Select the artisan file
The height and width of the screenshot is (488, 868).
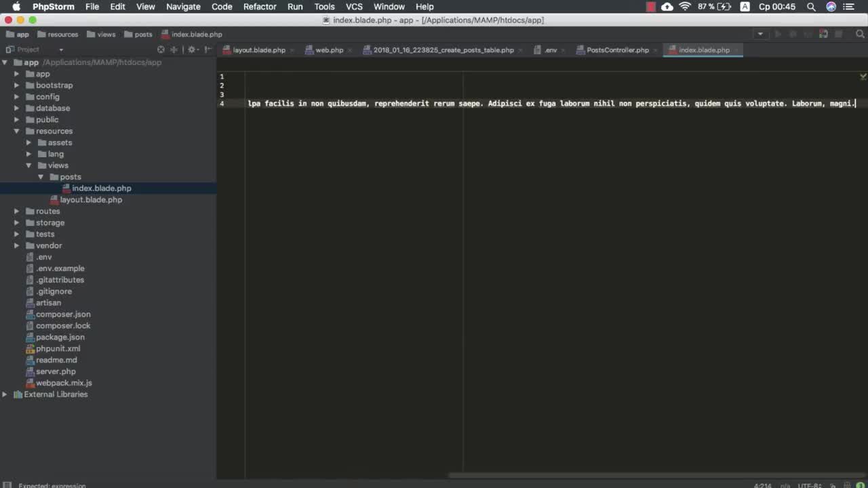pos(48,303)
